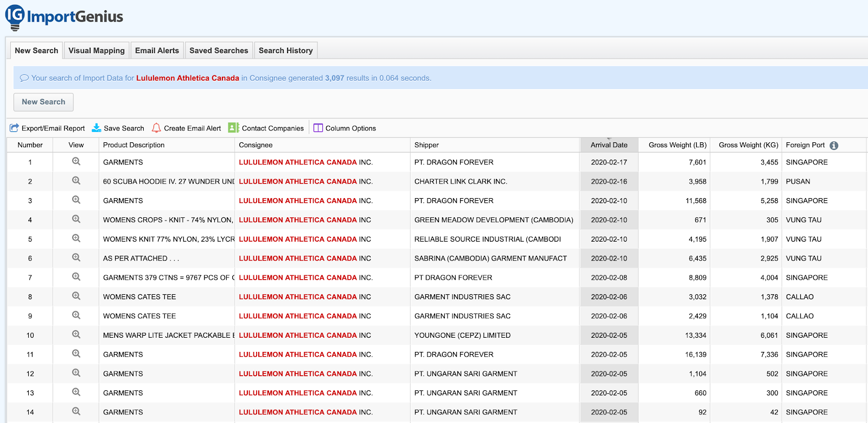View details magnifier for row 11

point(76,354)
